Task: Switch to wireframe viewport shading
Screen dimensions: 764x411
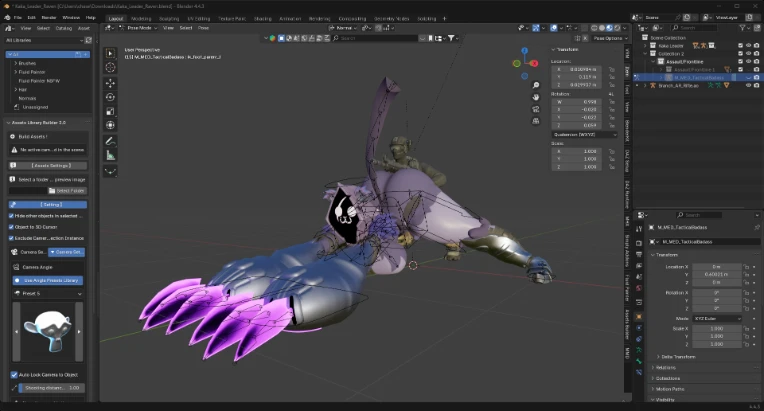Action: pyautogui.click(x=594, y=28)
